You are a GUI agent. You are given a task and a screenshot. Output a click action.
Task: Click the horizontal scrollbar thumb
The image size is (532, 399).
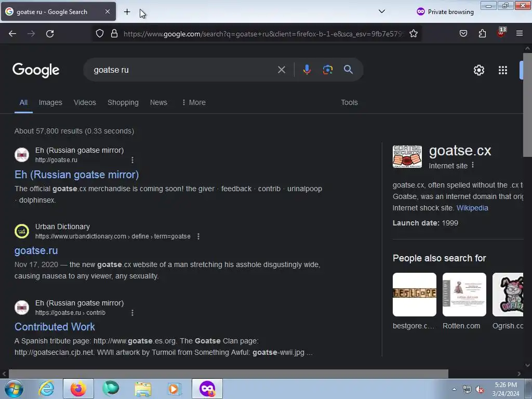[229, 374]
